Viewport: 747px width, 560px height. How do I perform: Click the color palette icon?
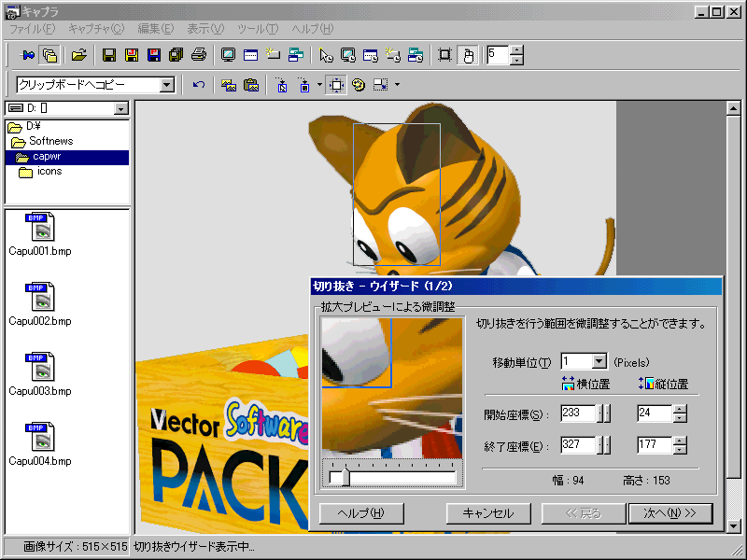(359, 85)
